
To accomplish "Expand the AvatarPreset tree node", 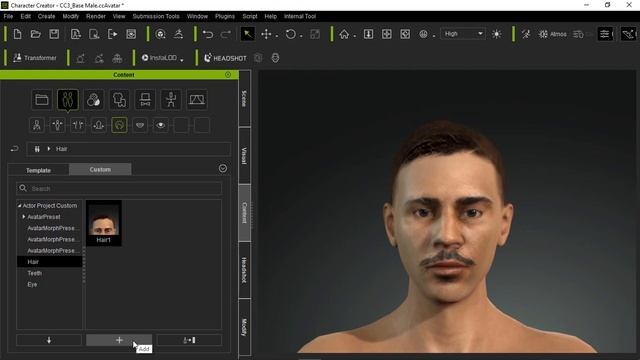I will coord(24,217).
